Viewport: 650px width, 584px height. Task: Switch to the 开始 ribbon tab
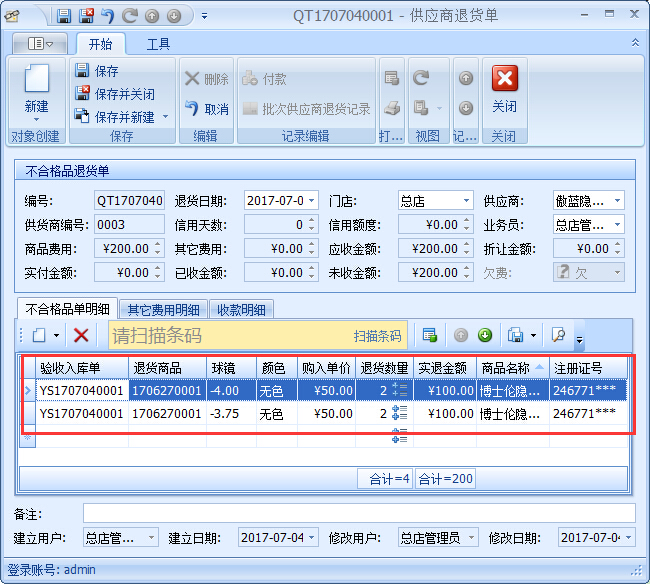(x=100, y=44)
